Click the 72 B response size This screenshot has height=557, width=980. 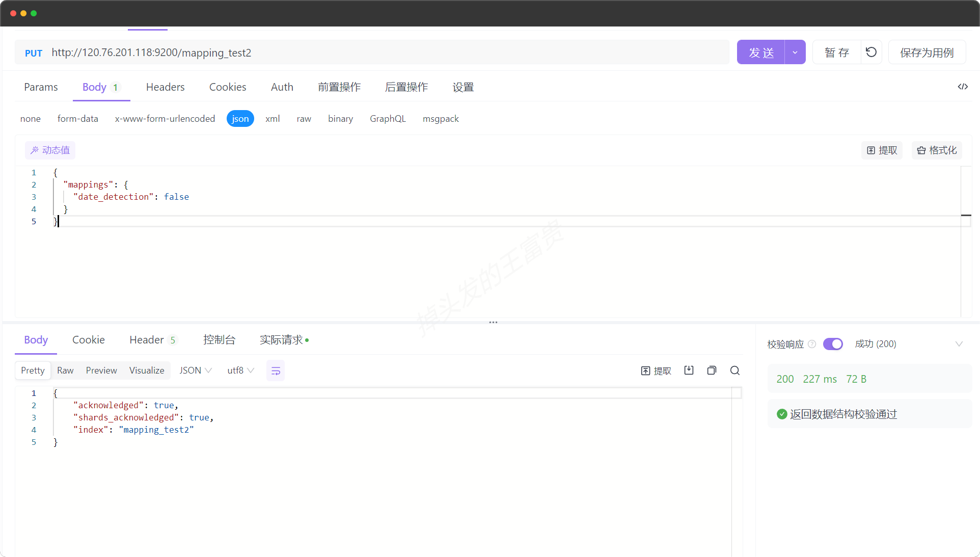pos(856,379)
